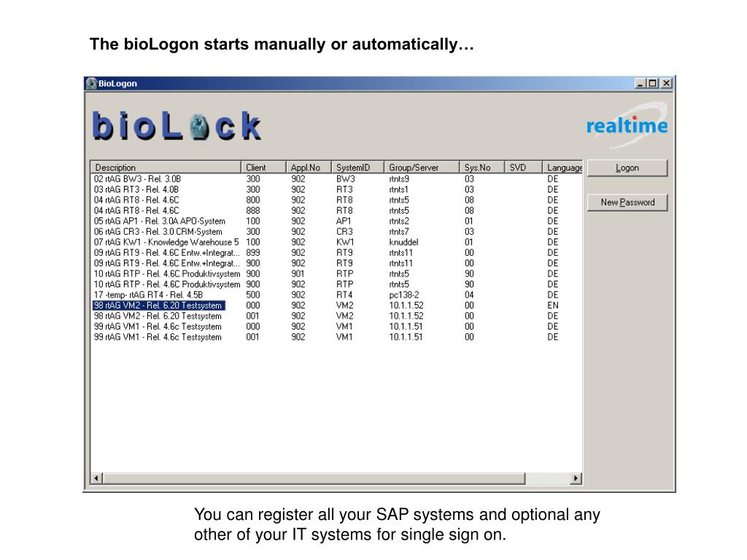Maximize the BioLogon window
The height and width of the screenshot is (560, 747).
653,83
